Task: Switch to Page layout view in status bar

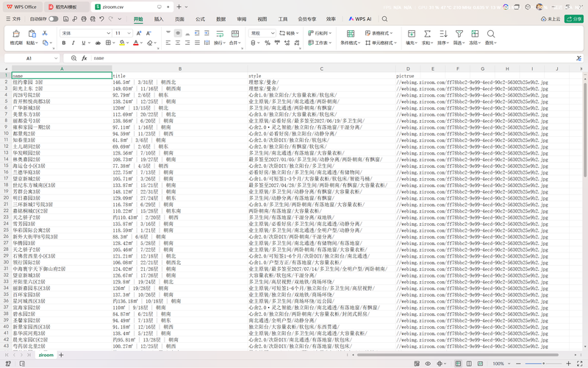Action: coord(469,364)
